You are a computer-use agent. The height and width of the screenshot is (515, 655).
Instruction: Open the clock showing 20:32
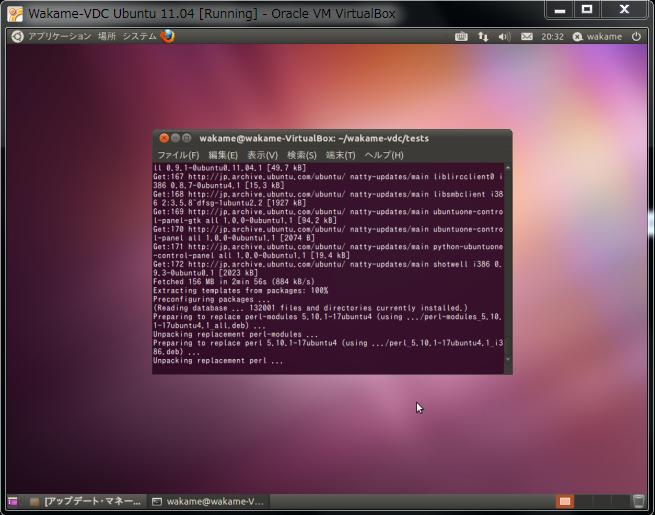tap(552, 37)
